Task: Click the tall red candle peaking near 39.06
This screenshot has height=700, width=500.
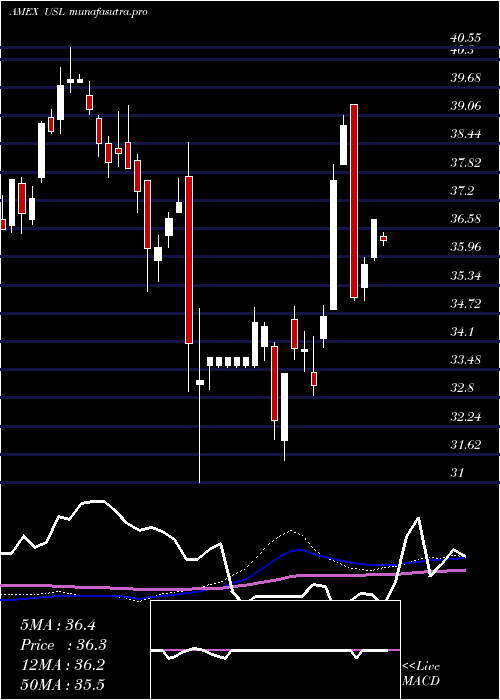Action: click(354, 201)
